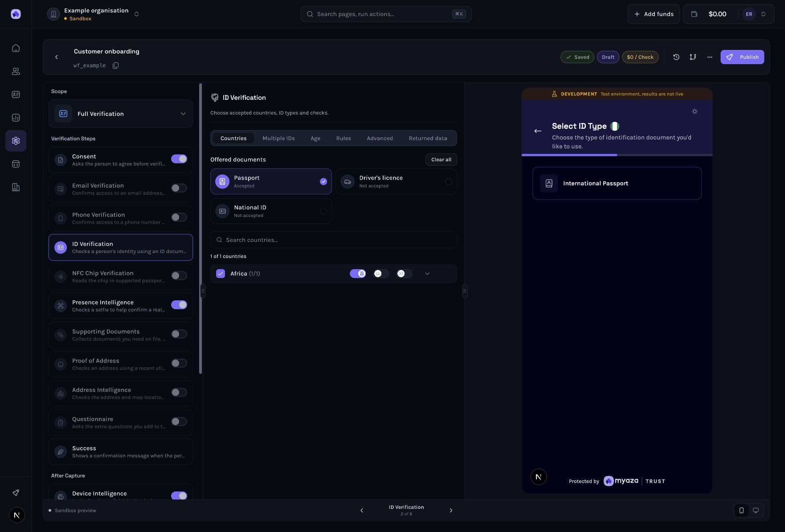Switch to mobile preview mode icon
This screenshot has height=532, width=785.
point(741,511)
